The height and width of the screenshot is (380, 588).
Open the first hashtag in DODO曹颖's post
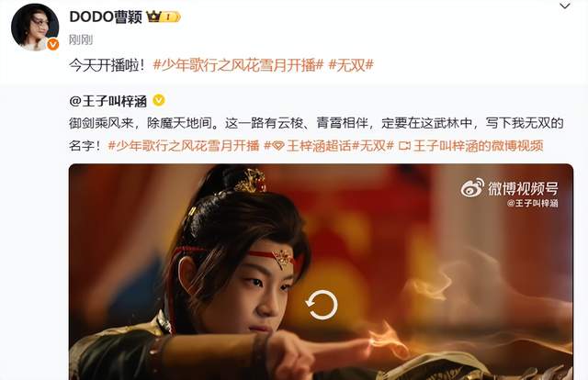pyautogui.click(x=238, y=65)
